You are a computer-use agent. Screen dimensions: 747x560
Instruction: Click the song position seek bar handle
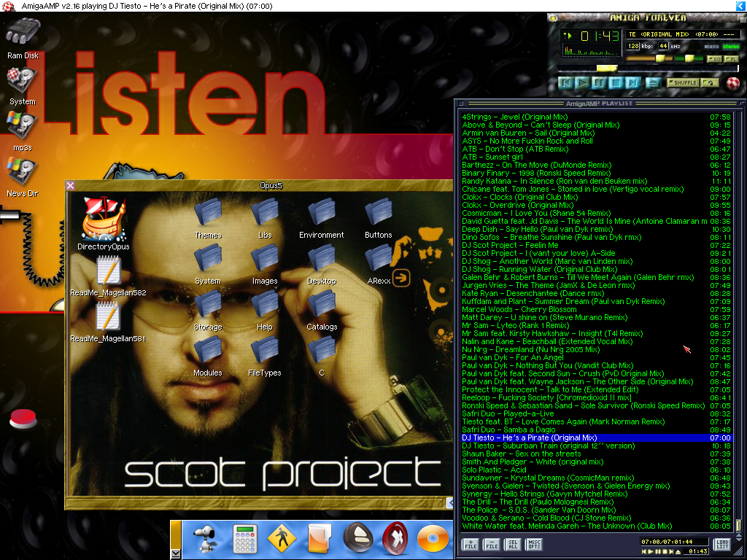607,69
